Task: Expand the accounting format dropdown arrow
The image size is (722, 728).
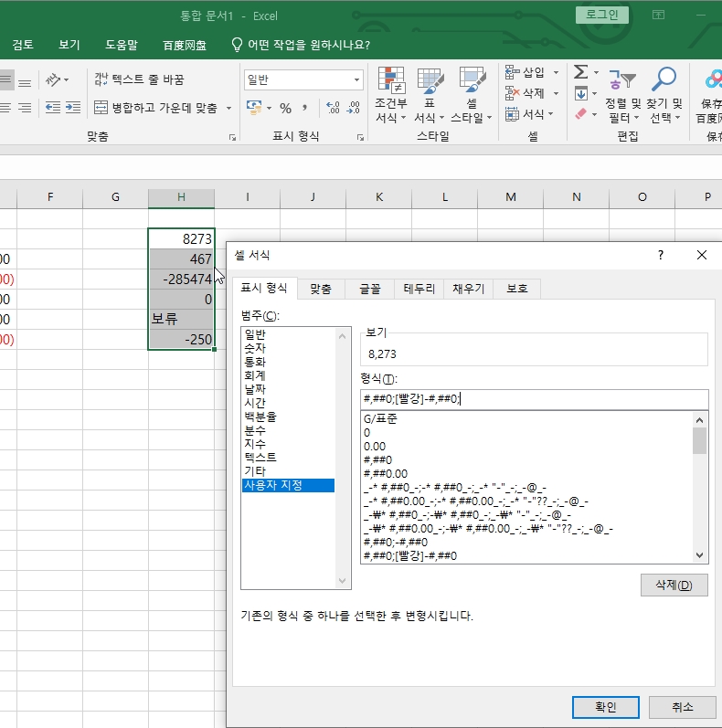Action: tap(269, 108)
